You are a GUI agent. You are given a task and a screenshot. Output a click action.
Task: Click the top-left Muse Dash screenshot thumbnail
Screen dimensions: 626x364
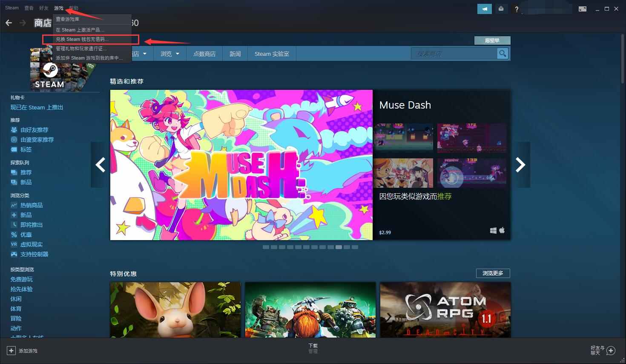[x=404, y=138]
